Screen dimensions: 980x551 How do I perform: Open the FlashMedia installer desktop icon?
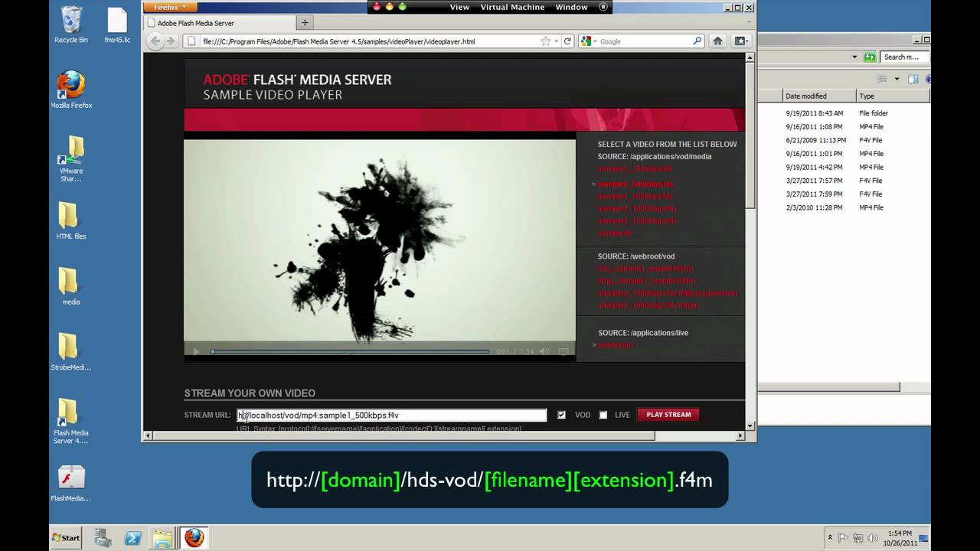(x=70, y=483)
